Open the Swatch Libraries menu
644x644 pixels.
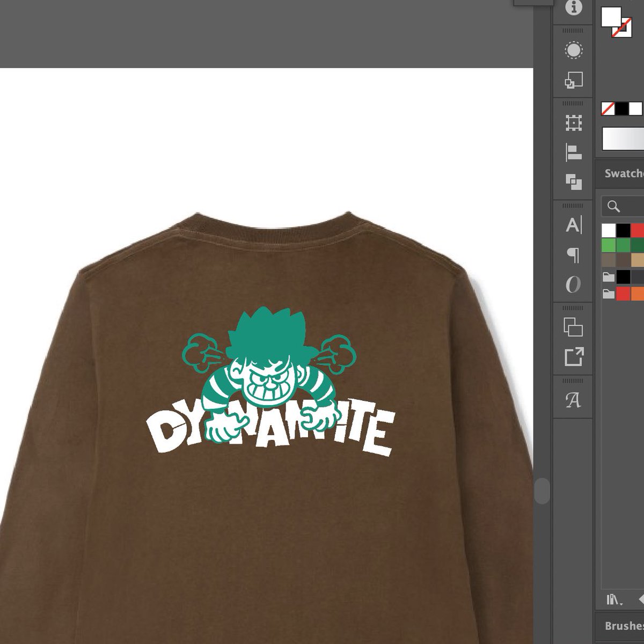click(x=613, y=600)
